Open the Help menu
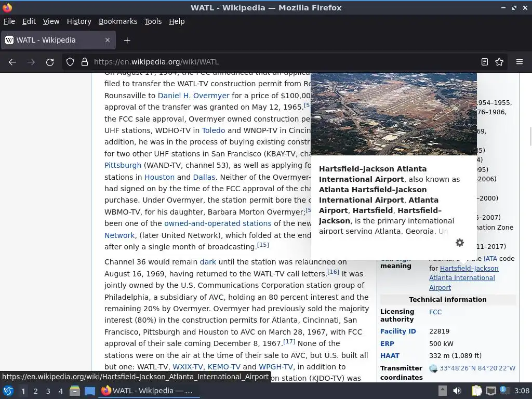532x399 pixels. [x=177, y=21]
